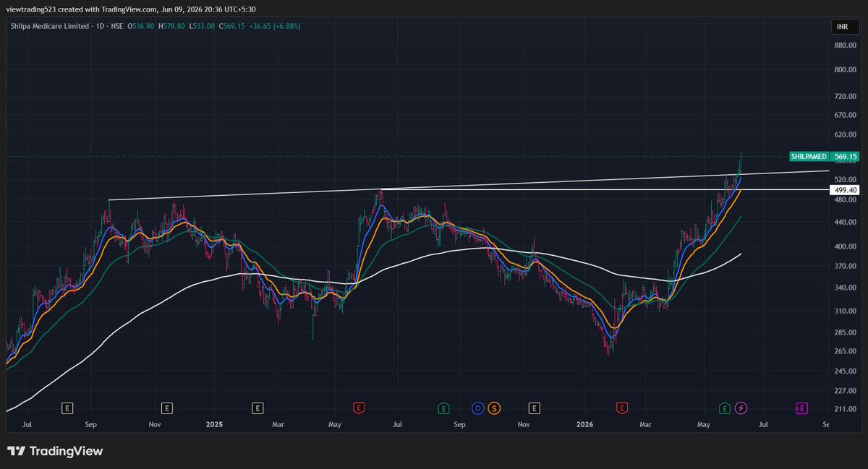Click green E earnings marker left of Sep 2025
The image size is (868, 469).
443,408
